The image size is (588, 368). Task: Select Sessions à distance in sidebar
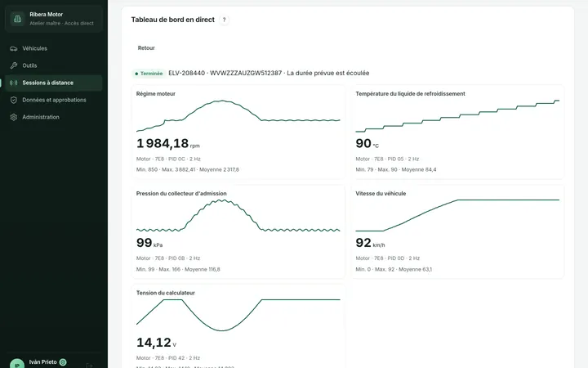tap(54, 83)
